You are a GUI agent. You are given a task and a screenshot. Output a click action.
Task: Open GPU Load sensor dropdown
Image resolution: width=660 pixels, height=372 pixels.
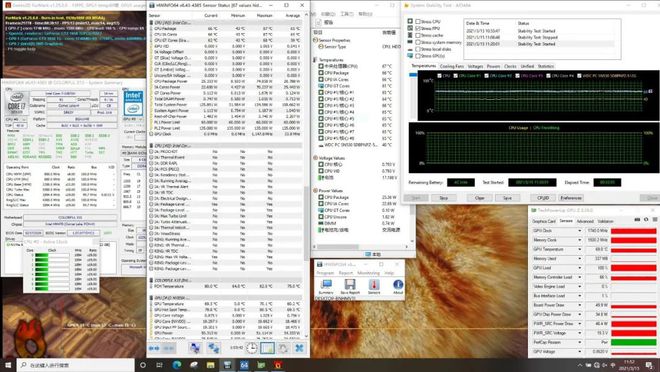(580, 268)
